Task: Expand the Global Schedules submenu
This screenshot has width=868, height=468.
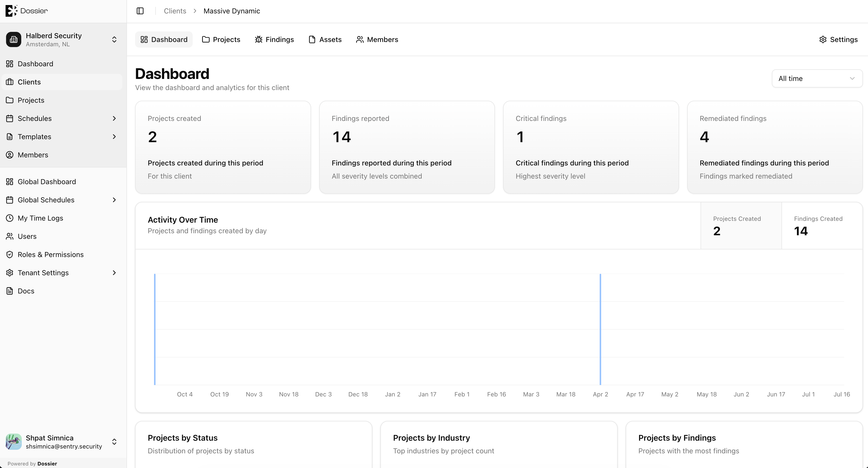Action: 114,200
